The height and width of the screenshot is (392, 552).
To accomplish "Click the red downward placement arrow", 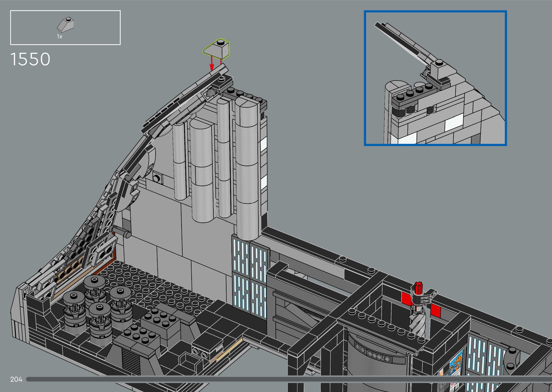I will (x=212, y=63).
